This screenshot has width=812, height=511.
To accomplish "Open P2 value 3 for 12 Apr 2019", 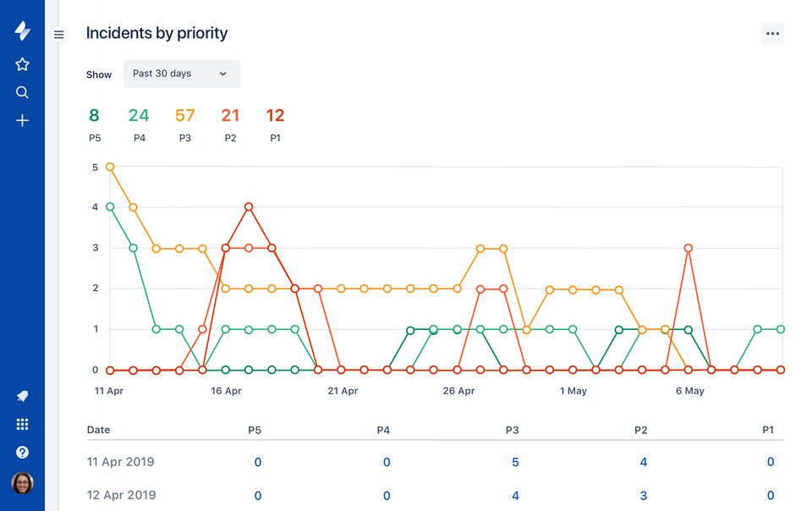I will coord(644,495).
